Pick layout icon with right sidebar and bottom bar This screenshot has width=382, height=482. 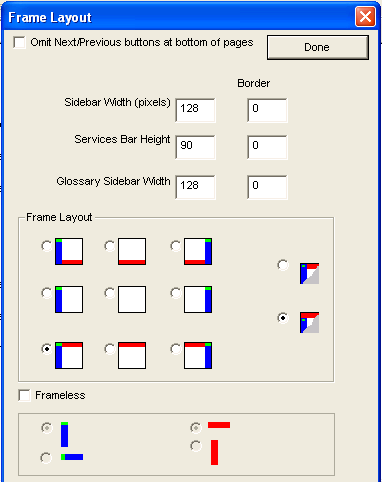(198, 251)
